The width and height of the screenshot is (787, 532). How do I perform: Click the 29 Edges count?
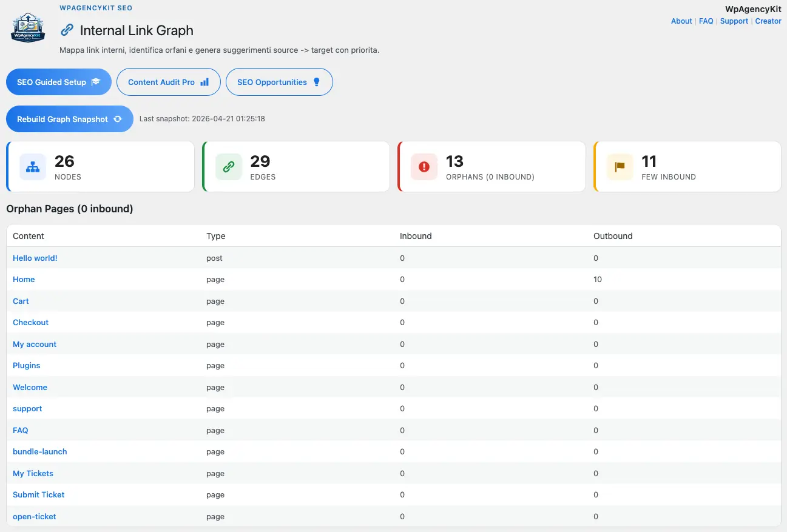click(260, 161)
